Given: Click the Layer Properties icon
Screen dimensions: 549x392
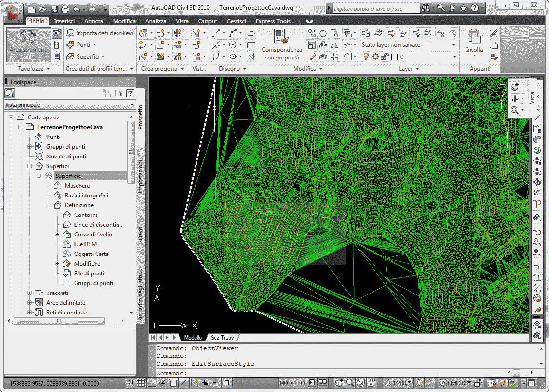Looking at the screenshot, I should click(366, 33).
